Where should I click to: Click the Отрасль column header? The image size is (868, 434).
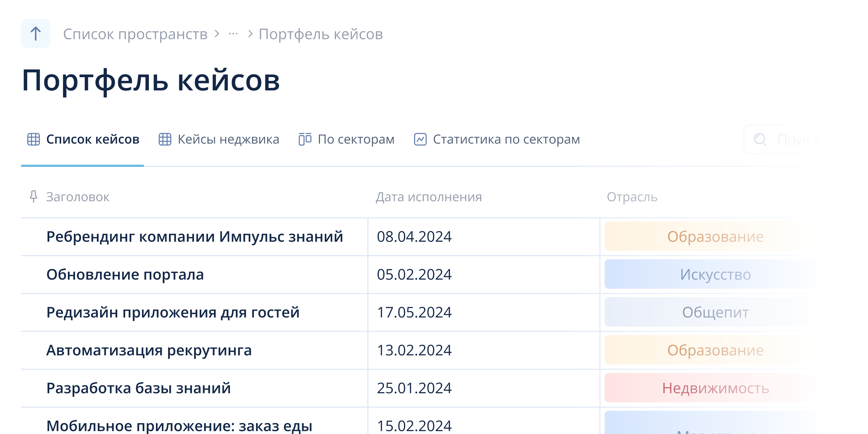[632, 197]
